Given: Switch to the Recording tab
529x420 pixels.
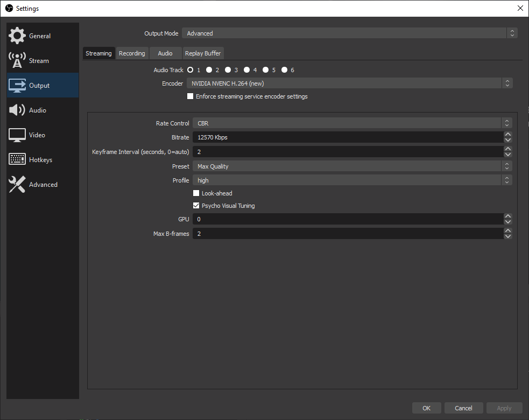Looking at the screenshot, I should tap(132, 53).
